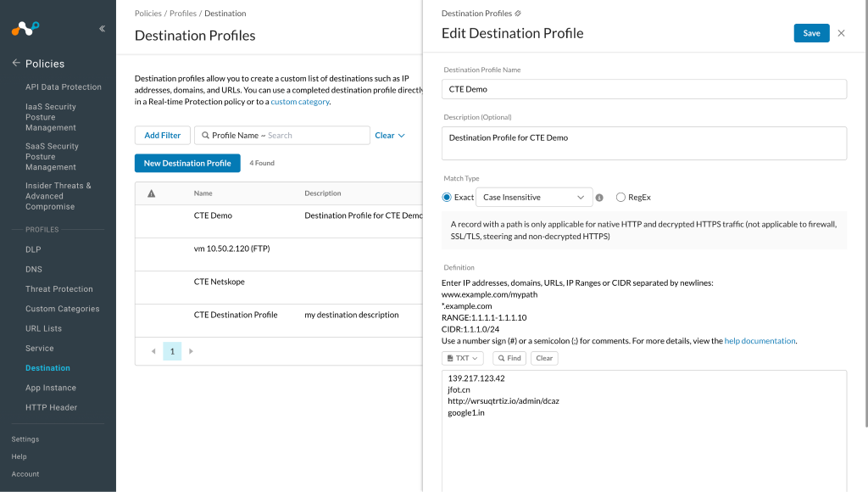Click Profiles breadcrumb link
The width and height of the screenshot is (868, 492).
[x=183, y=14]
